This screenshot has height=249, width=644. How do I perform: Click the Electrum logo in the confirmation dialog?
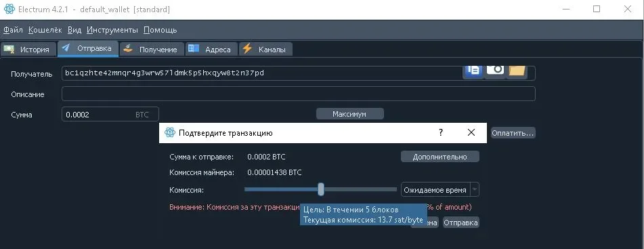coord(169,132)
